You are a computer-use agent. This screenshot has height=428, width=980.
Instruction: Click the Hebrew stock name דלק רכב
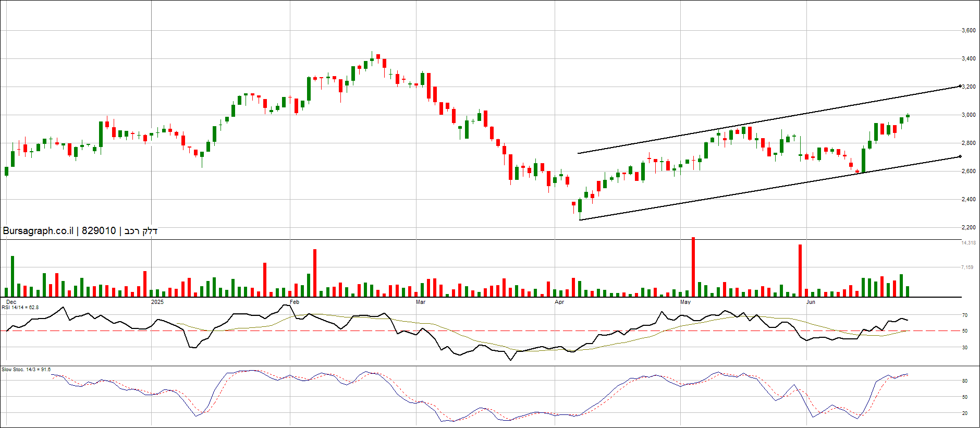(141, 231)
